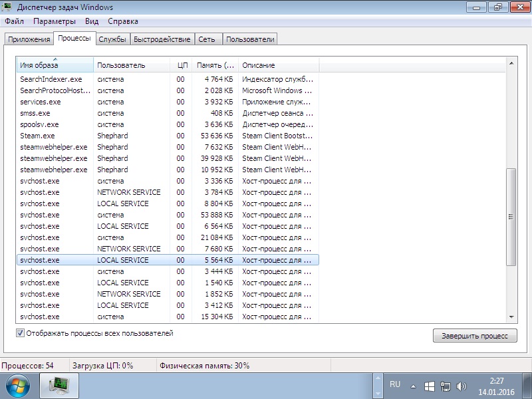The width and height of the screenshot is (532, 399).
Task: Select the spoolsv.exe process
Action: pyautogui.click(x=168, y=124)
